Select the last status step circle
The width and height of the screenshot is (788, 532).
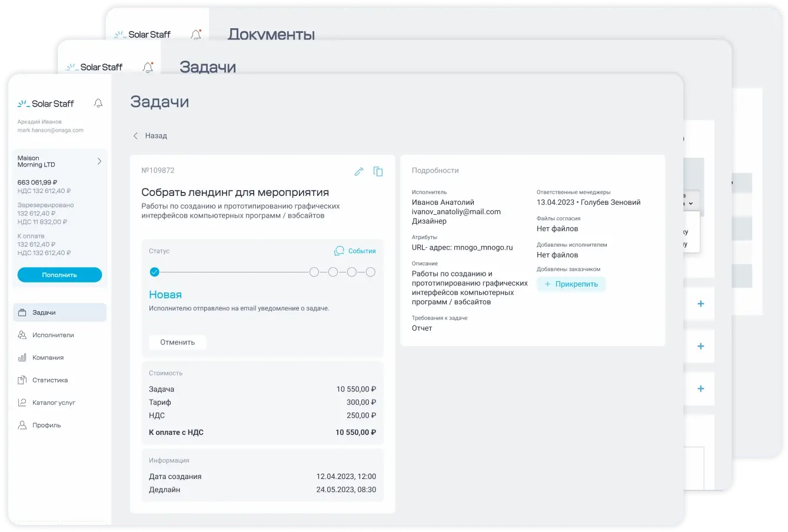pyautogui.click(x=370, y=272)
